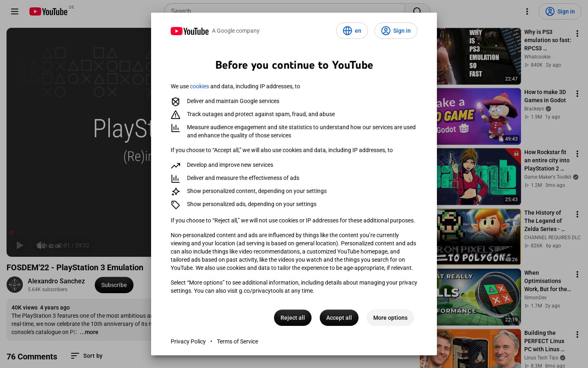Click the 'Before you continue to YouTube' heading

pyautogui.click(x=294, y=65)
